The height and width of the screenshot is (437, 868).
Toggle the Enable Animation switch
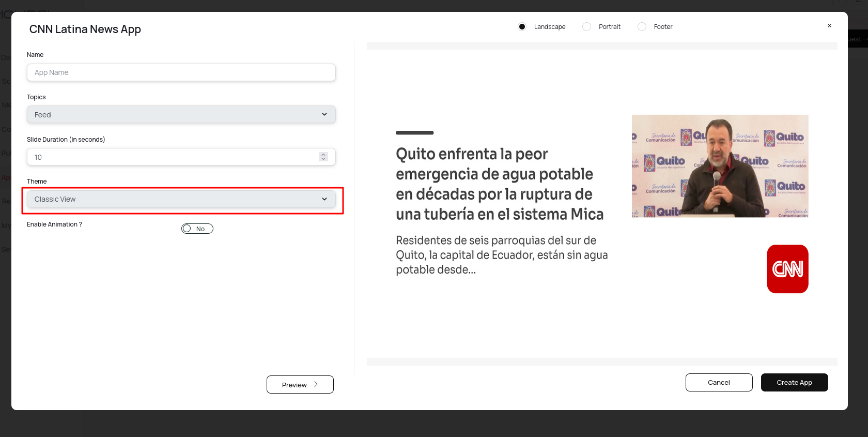197,229
